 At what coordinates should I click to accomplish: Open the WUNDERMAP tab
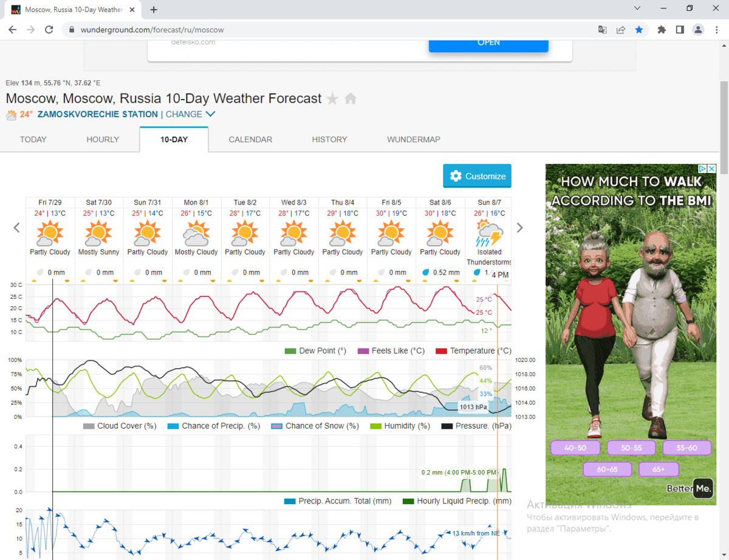coord(413,140)
